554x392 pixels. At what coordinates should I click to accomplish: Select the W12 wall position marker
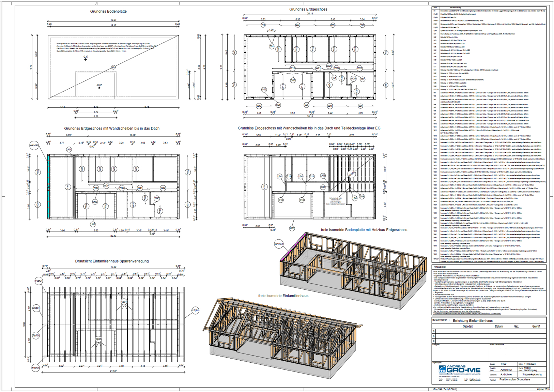coord(292,68)
